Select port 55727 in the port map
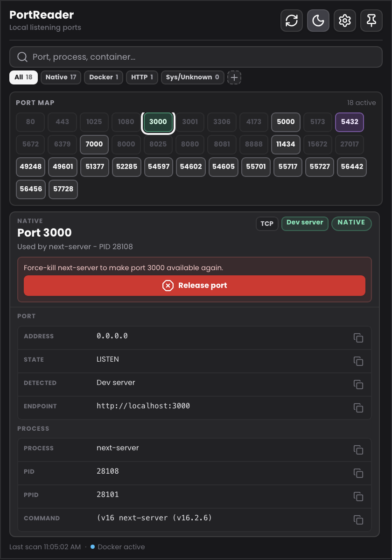The height and width of the screenshot is (560, 392). [x=320, y=167]
